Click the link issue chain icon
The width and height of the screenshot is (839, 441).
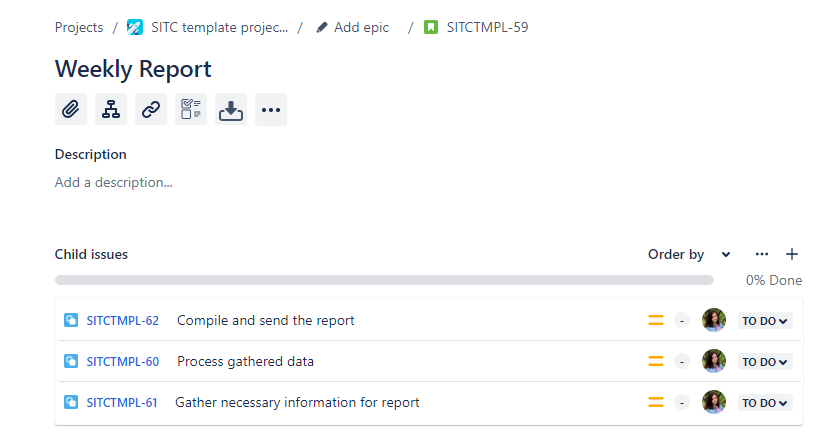151,110
